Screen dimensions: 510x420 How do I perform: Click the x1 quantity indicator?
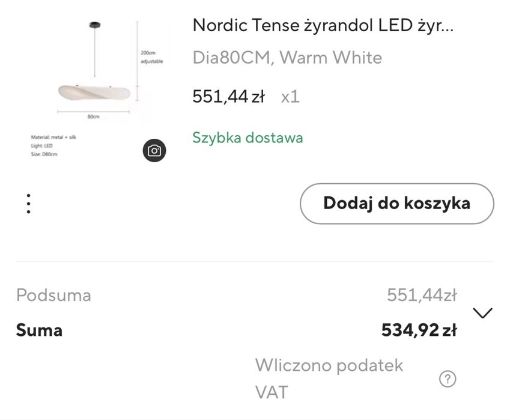(290, 96)
